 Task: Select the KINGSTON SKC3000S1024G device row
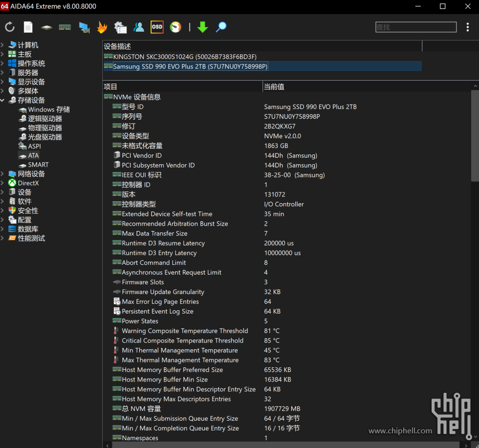[185, 57]
